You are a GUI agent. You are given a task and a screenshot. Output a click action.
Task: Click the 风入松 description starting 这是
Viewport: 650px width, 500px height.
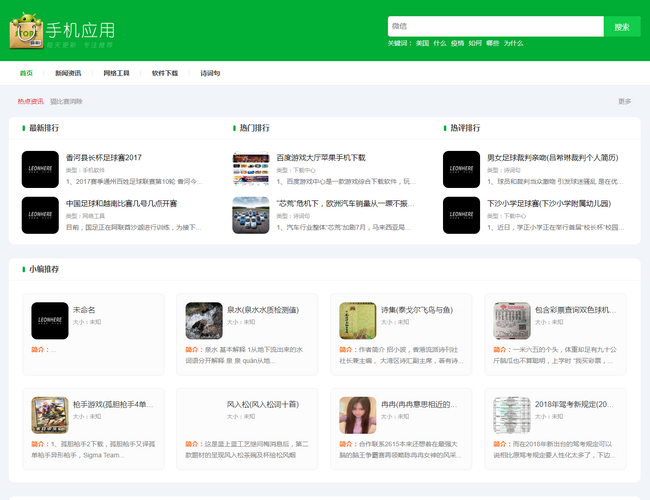pyautogui.click(x=247, y=450)
